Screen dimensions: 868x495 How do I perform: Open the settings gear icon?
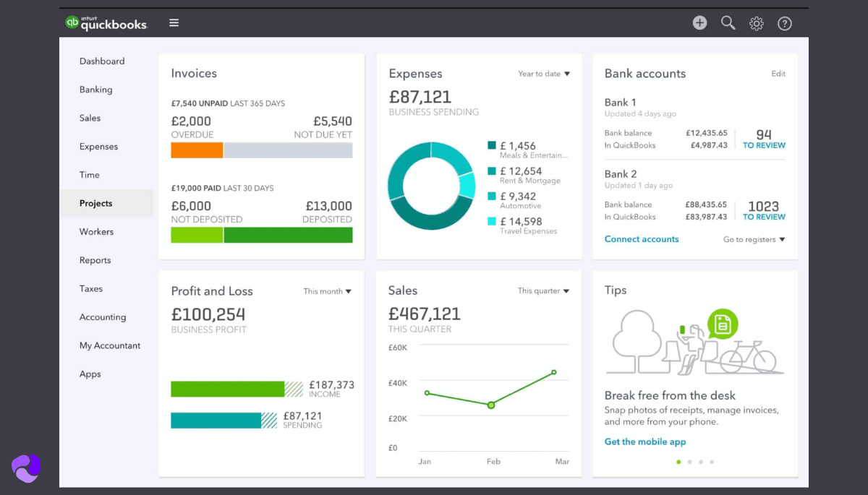click(x=757, y=24)
